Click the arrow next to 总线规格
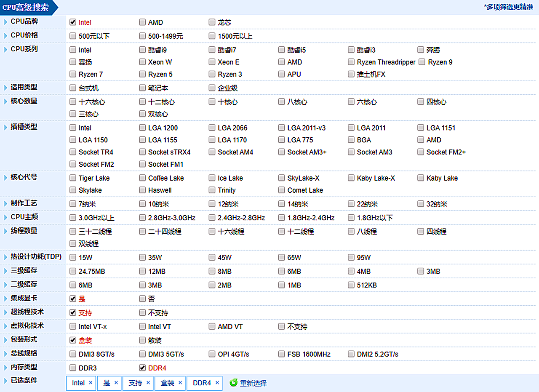 tap(5, 353)
